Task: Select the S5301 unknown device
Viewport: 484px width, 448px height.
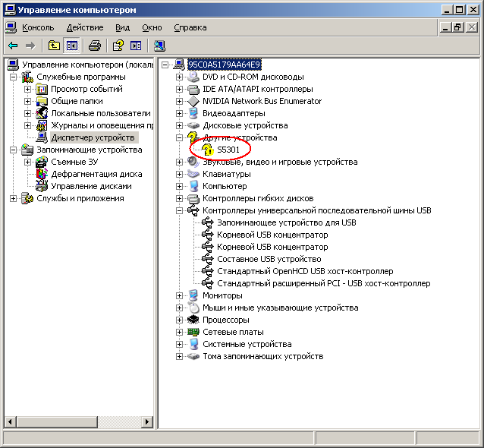Action: point(228,150)
